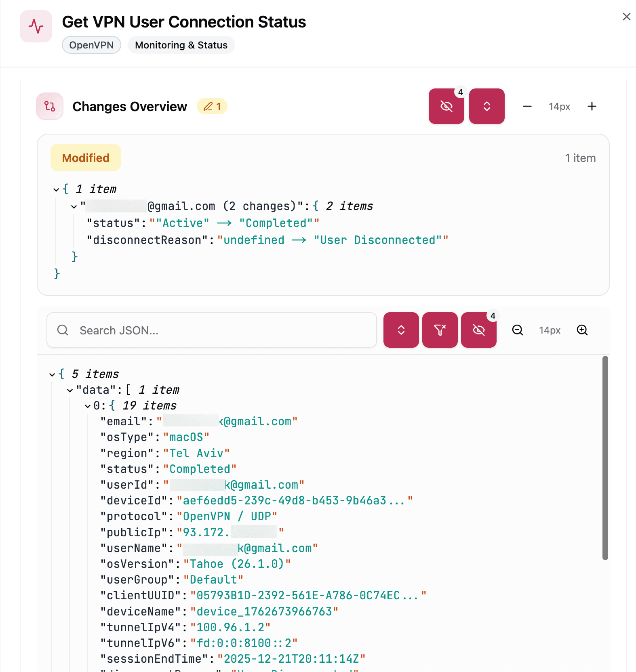Click the disconnectReason change line

(x=267, y=240)
